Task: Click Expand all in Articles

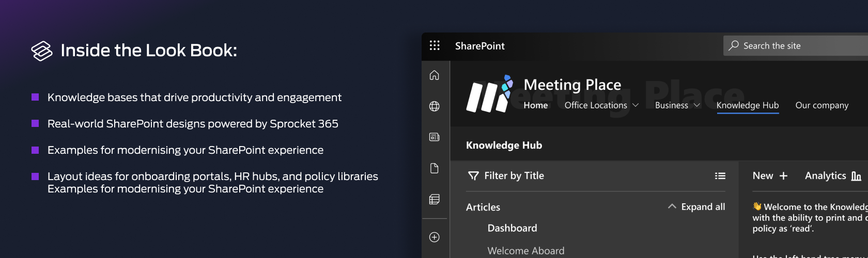Action: click(696, 207)
